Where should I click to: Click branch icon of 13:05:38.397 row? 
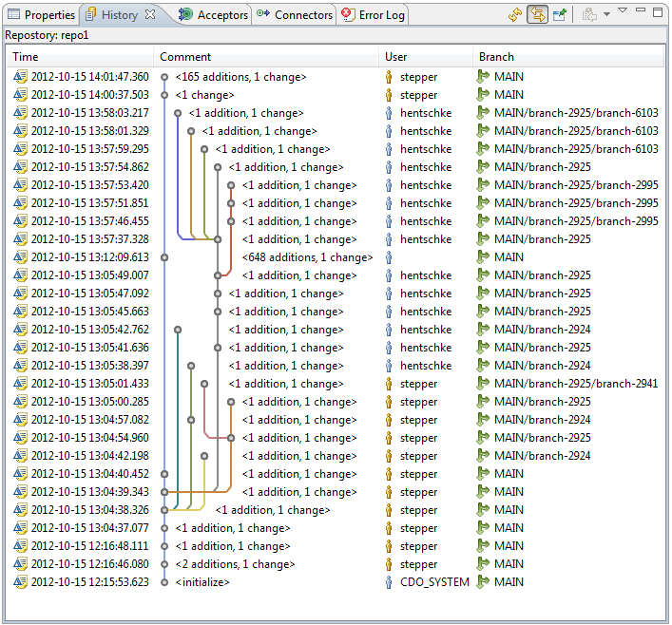click(x=483, y=366)
